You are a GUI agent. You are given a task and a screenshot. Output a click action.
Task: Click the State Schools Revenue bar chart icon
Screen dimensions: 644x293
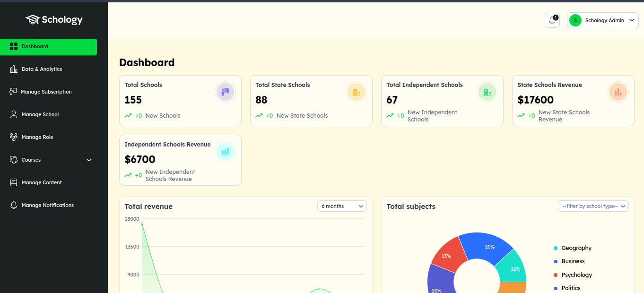click(x=618, y=92)
